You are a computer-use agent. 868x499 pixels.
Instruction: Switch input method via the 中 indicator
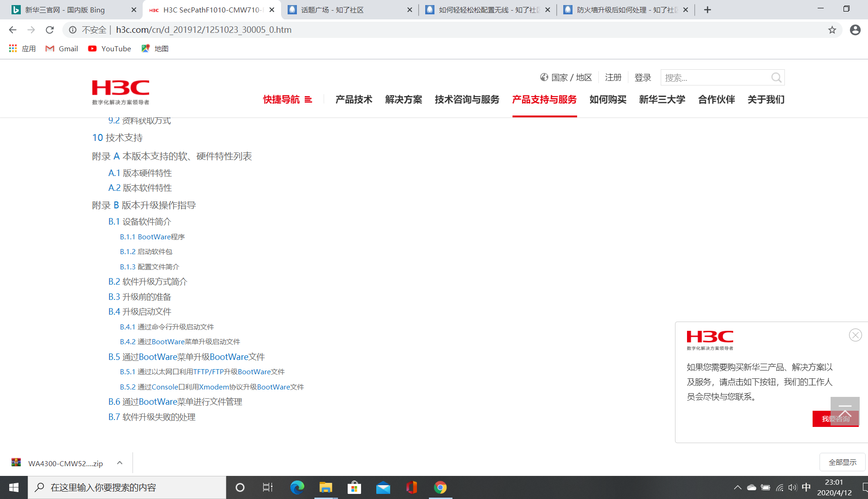click(806, 487)
